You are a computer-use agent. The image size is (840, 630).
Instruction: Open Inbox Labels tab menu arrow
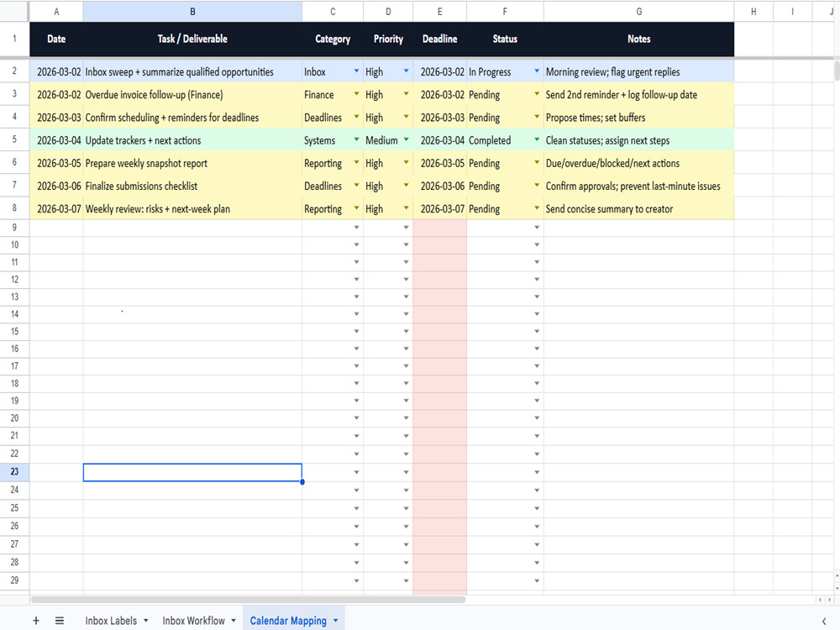pyautogui.click(x=145, y=621)
